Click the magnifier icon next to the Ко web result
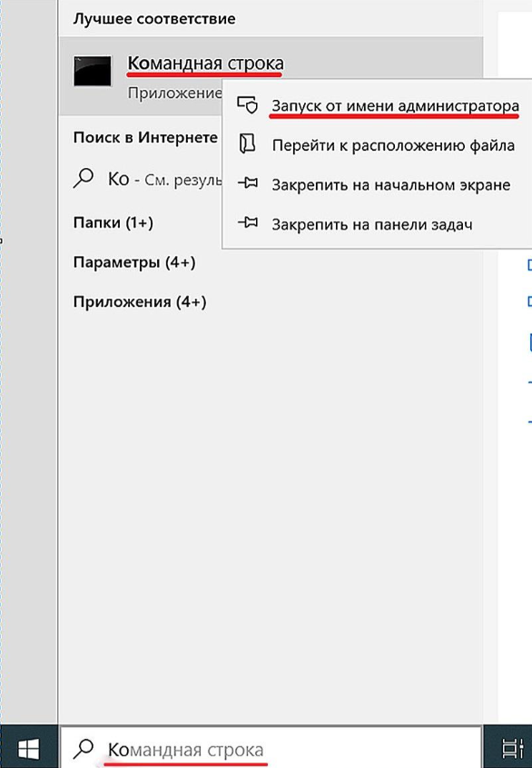 [84, 178]
